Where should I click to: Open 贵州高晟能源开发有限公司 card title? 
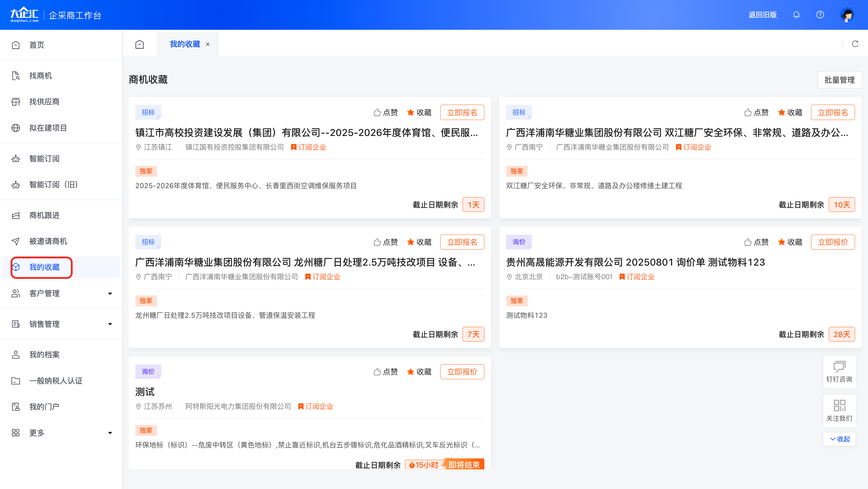pos(636,262)
